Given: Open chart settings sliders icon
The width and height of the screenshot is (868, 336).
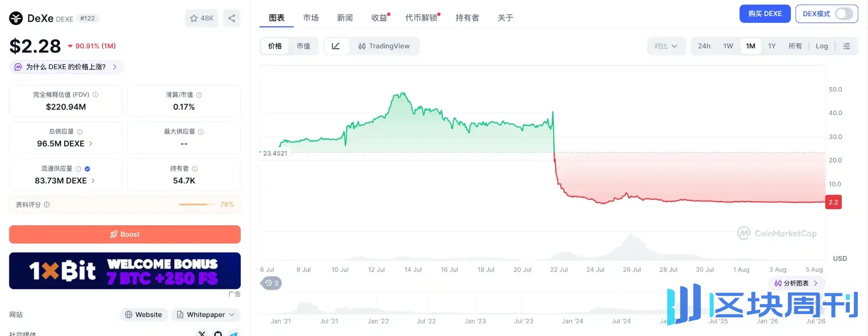Looking at the screenshot, I should 846,46.
